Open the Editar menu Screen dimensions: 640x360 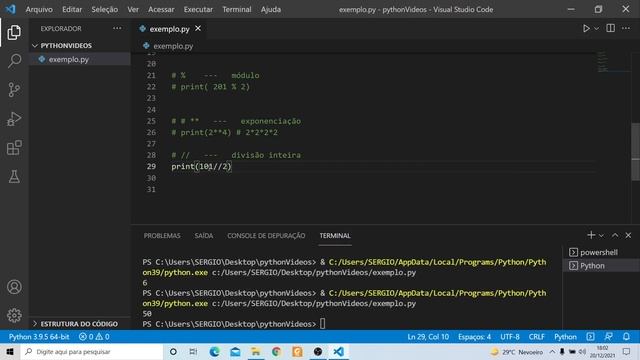(x=72, y=9)
